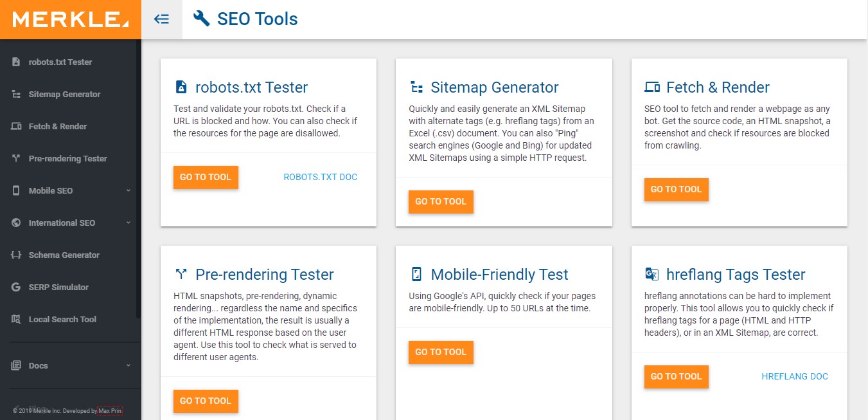The width and height of the screenshot is (868, 420).
Task: Click Pre-rendering Tester sidebar fork icon
Action: coord(16,158)
